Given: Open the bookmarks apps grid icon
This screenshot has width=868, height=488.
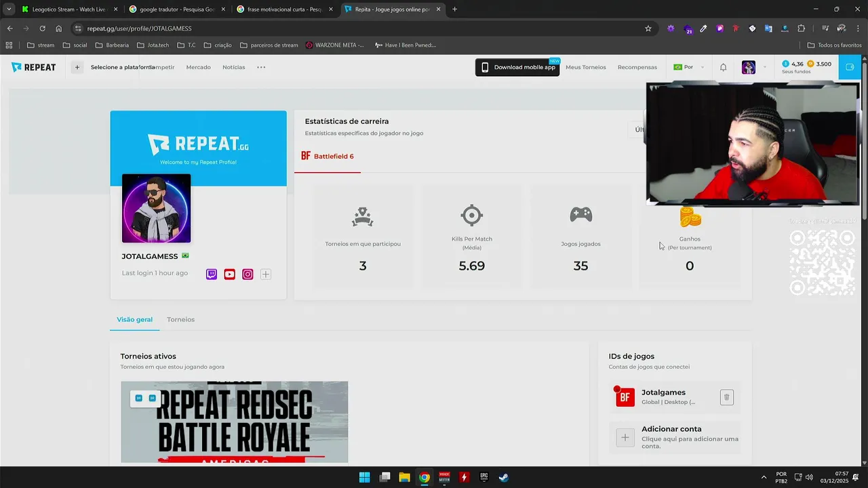Looking at the screenshot, I should tap(9, 45).
